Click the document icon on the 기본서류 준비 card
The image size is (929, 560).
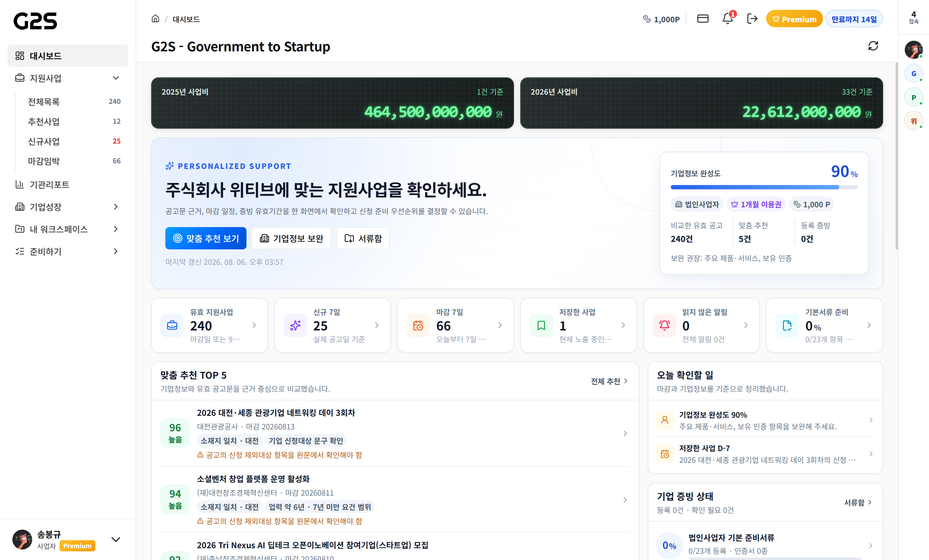[x=787, y=325]
